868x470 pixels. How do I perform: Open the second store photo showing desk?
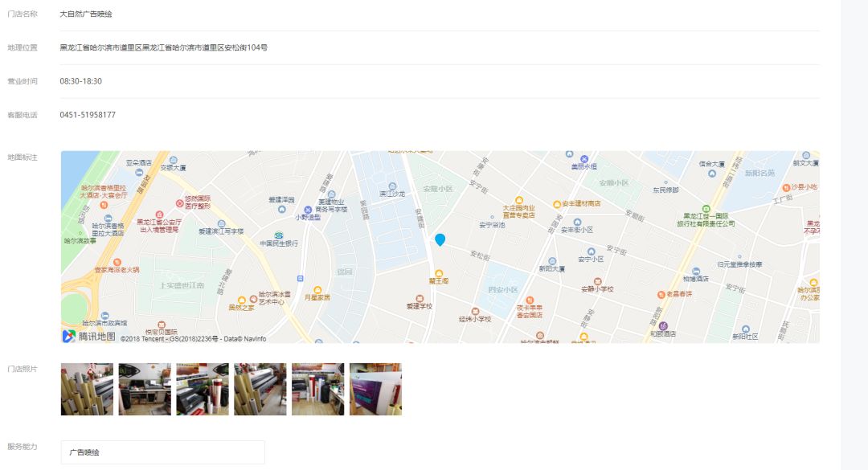(145, 389)
